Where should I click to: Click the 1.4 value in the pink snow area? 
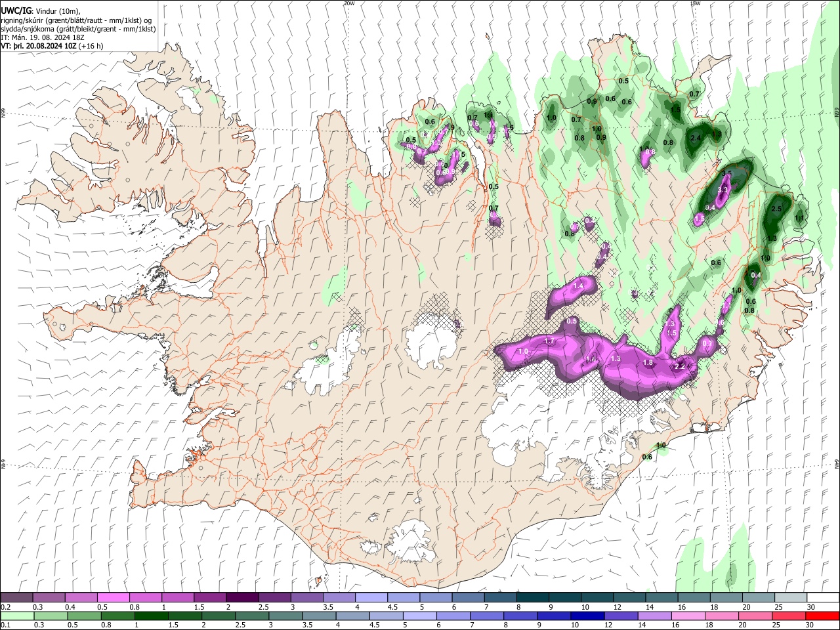(578, 287)
